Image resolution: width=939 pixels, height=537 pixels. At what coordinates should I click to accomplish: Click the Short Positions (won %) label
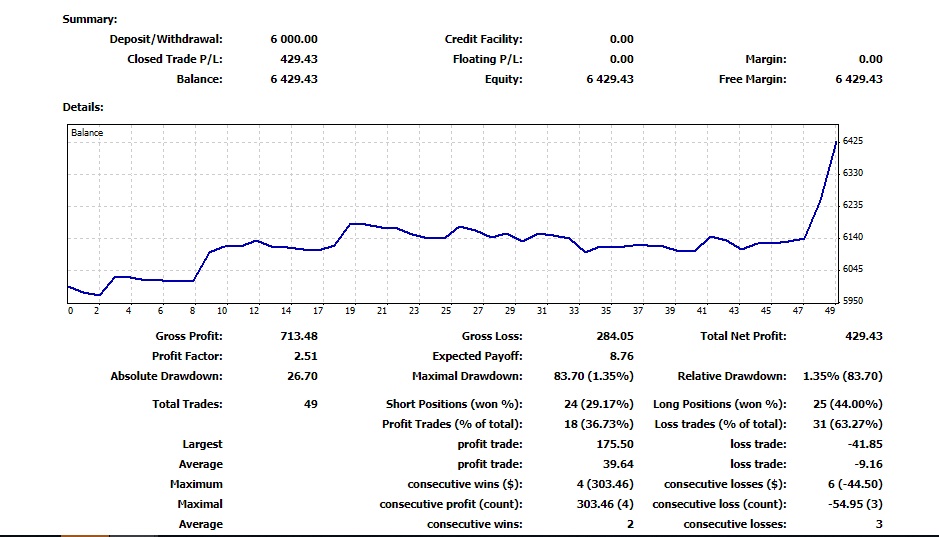(x=454, y=404)
